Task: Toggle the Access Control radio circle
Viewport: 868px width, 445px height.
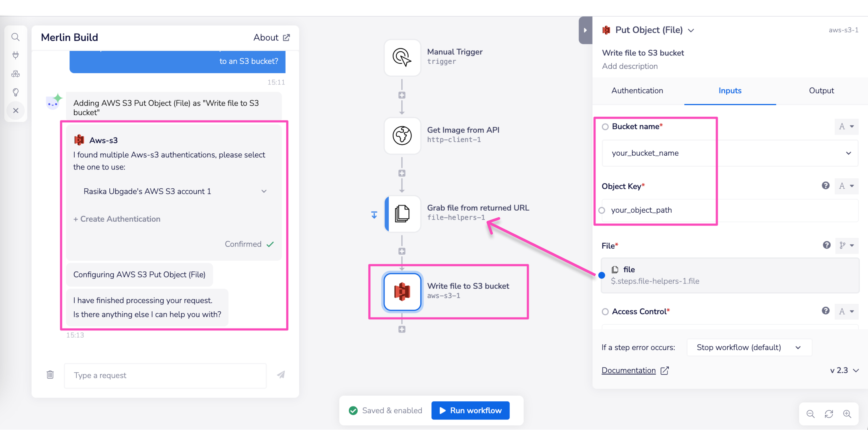Action: coord(605,312)
